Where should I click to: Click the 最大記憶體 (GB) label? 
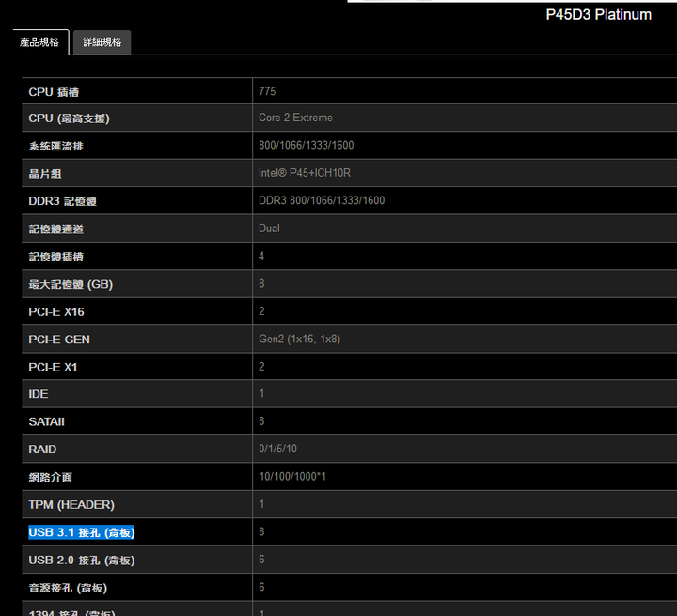click(x=71, y=284)
